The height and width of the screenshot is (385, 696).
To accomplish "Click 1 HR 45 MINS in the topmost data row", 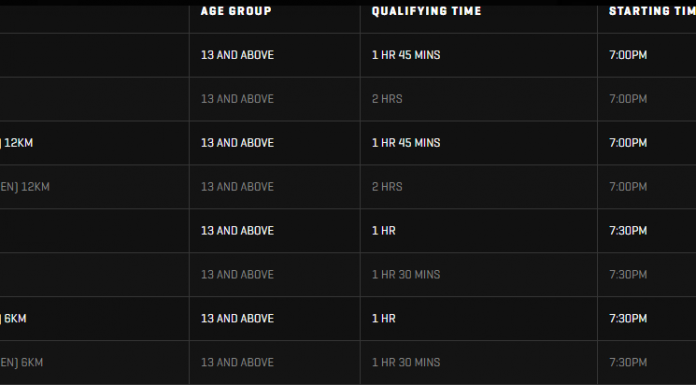I will click(x=406, y=55).
